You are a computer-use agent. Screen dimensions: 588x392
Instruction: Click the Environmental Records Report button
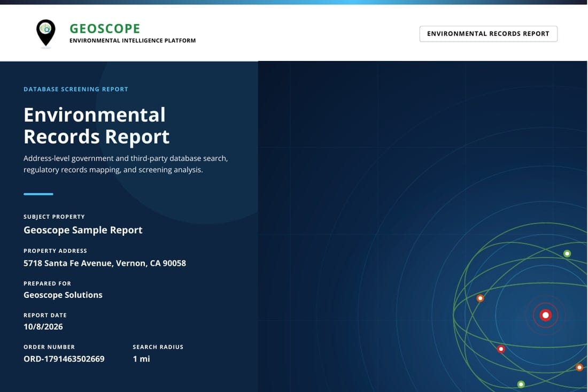coord(488,34)
